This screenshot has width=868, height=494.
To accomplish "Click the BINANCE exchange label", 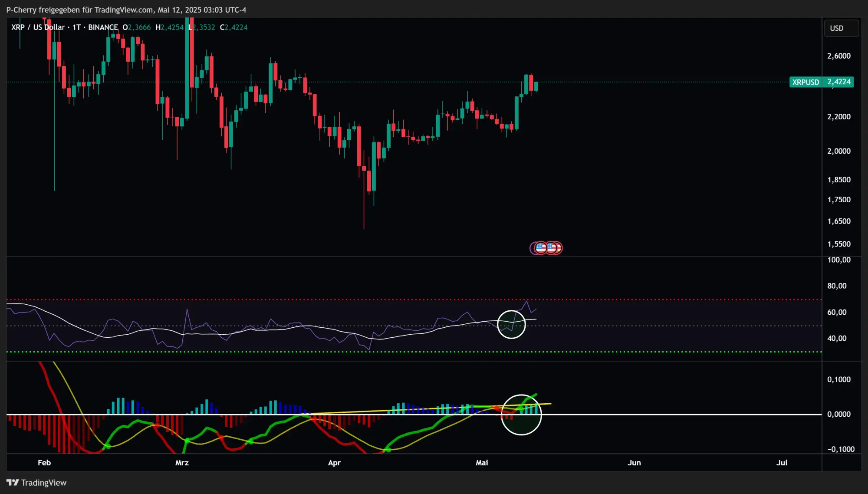I will point(103,27).
